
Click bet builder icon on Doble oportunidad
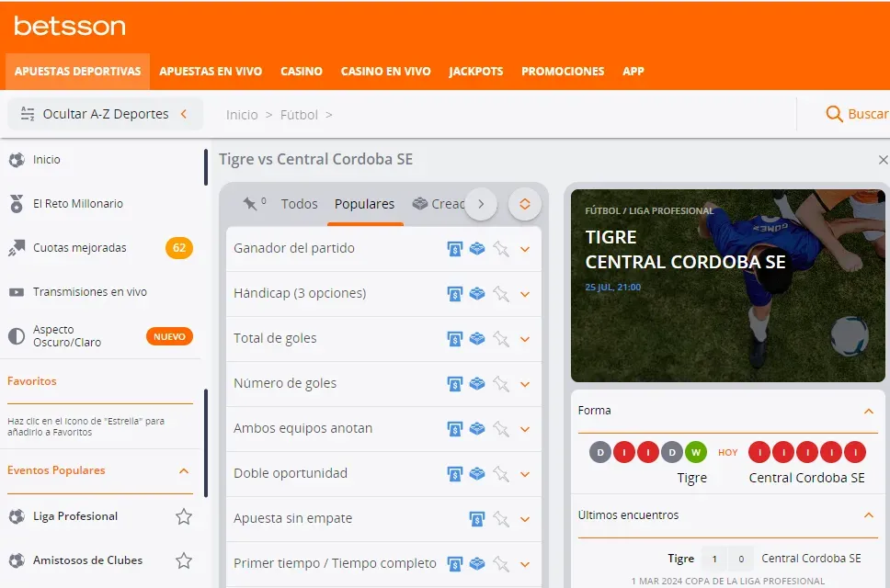[x=477, y=473]
